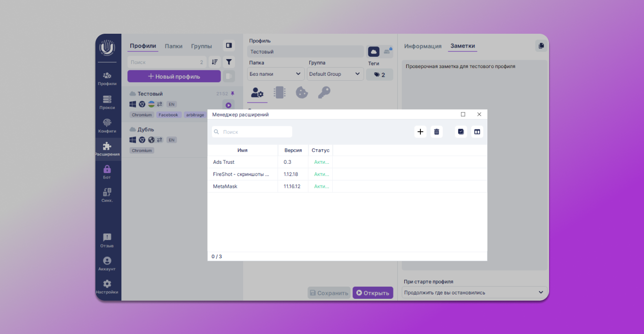This screenshot has height=334, width=644.
Task: Click the trash icon to delete extensions
Action: (x=437, y=132)
